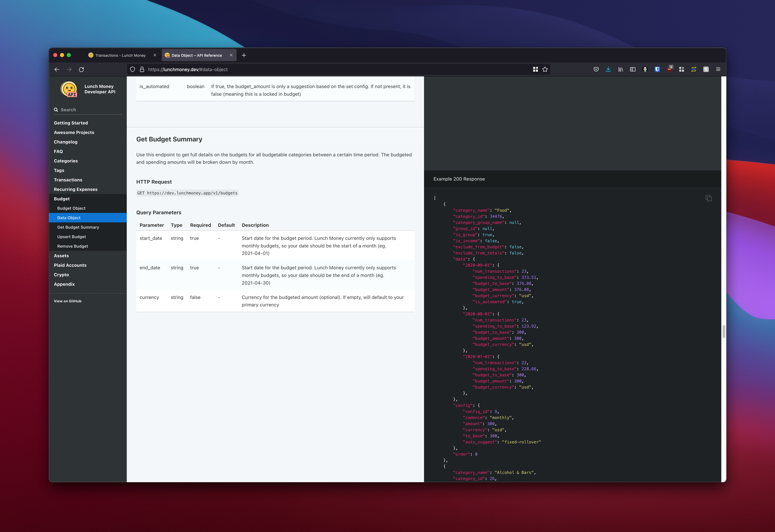The width and height of the screenshot is (775, 532).
Task: Click the end_date parameter cell
Action: pyautogui.click(x=150, y=268)
